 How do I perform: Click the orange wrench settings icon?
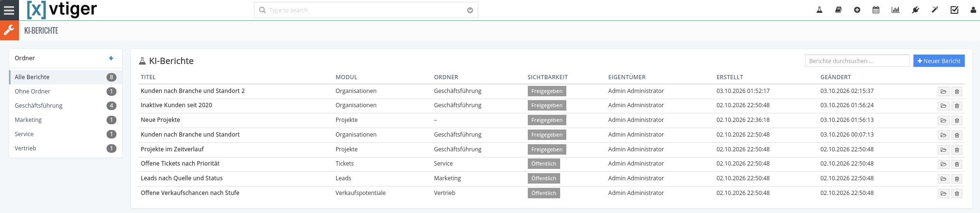click(9, 30)
